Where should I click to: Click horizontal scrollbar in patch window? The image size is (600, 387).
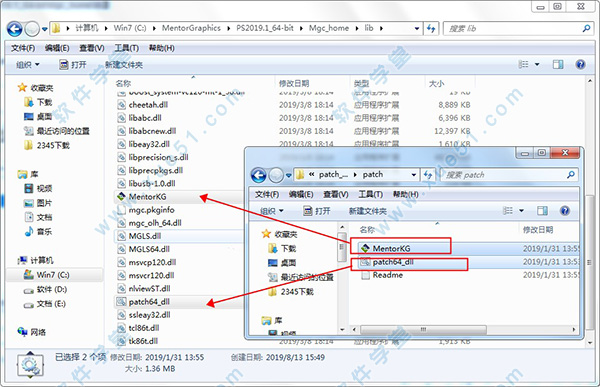(x=423, y=330)
